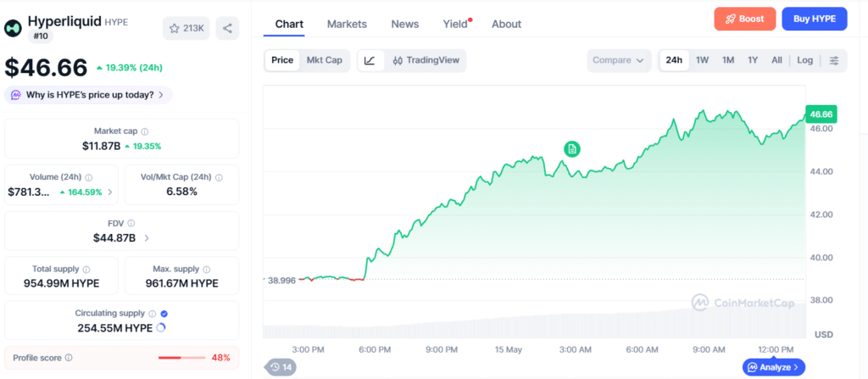Expand FDV details chevron
868x379 pixels.
[147, 238]
